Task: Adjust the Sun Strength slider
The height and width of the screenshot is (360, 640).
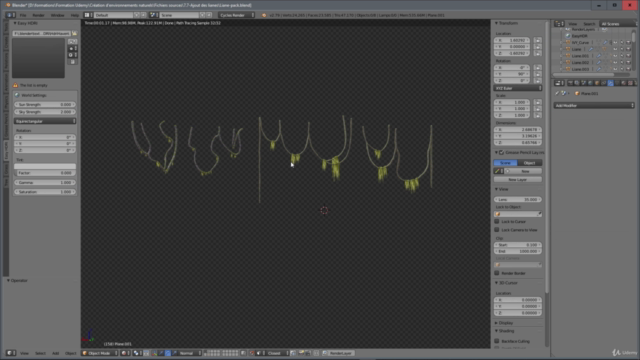Action: click(45, 104)
